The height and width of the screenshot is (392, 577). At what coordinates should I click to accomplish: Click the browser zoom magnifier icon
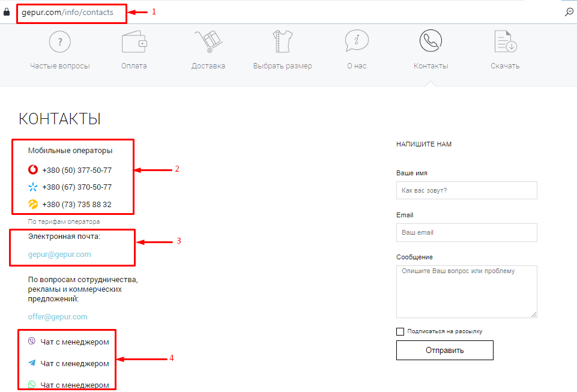click(x=569, y=12)
